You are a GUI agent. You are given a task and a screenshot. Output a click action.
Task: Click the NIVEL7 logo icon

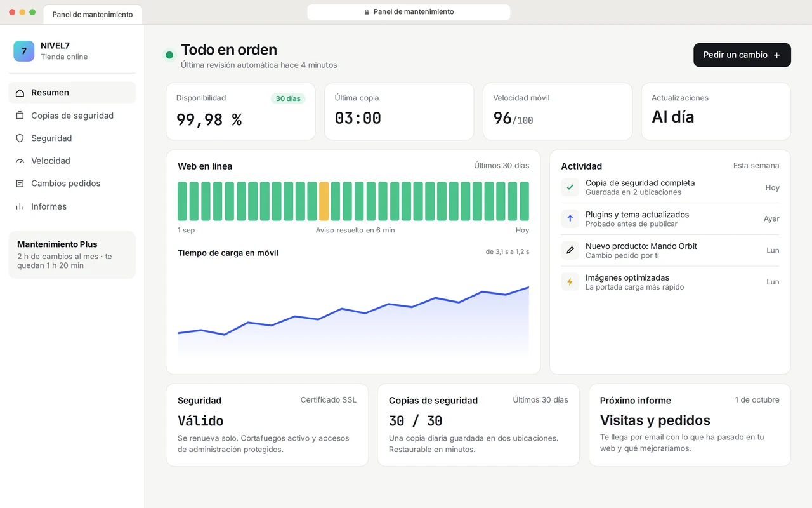coord(24,51)
